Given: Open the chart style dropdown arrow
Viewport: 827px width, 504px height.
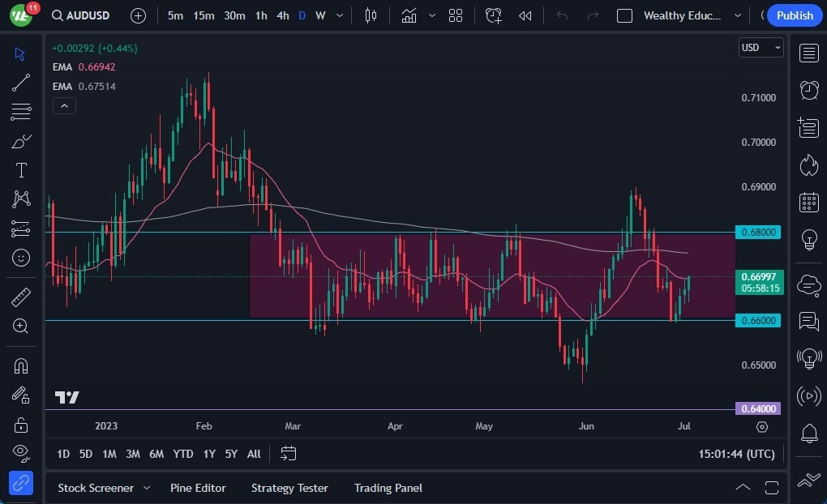Looking at the screenshot, I should click(431, 15).
